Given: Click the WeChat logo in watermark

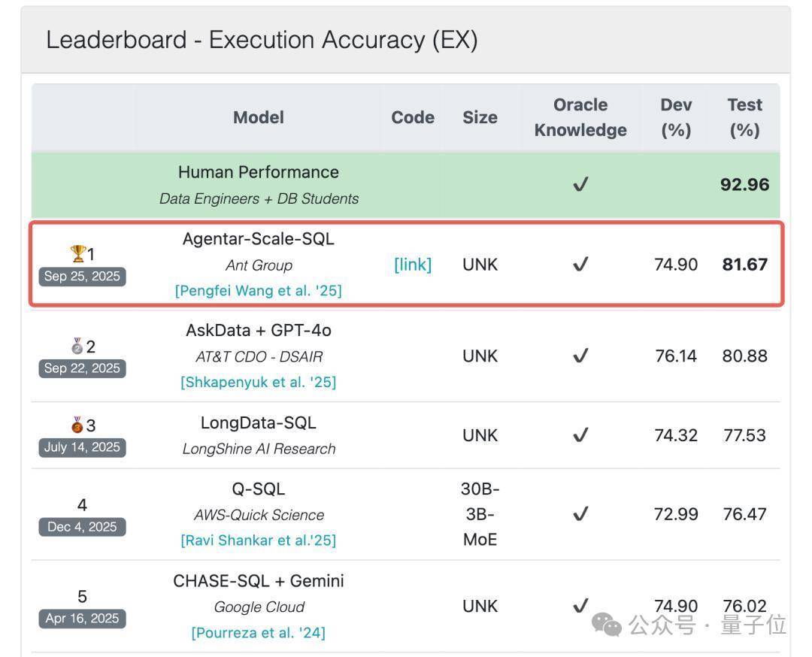Looking at the screenshot, I should click(607, 624).
